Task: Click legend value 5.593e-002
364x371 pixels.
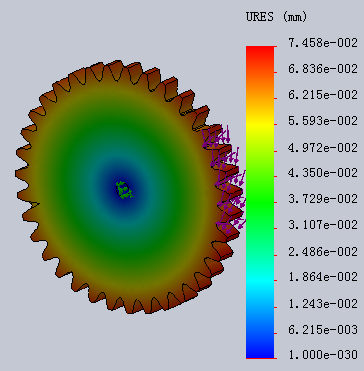Action: 323,121
